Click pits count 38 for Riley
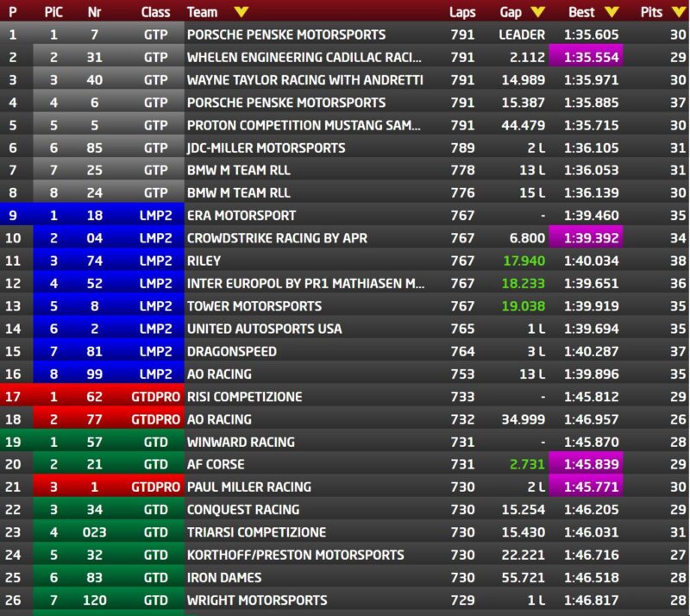 click(678, 261)
